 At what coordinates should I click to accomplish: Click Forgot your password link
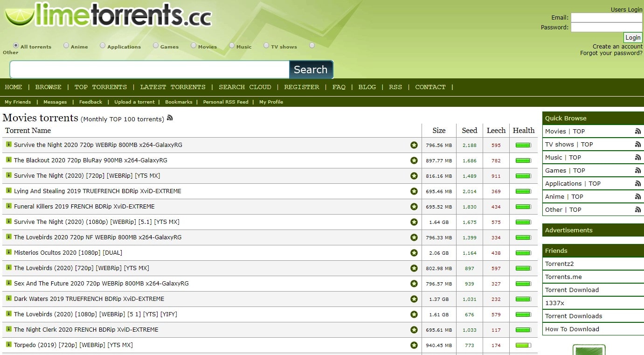(x=611, y=53)
